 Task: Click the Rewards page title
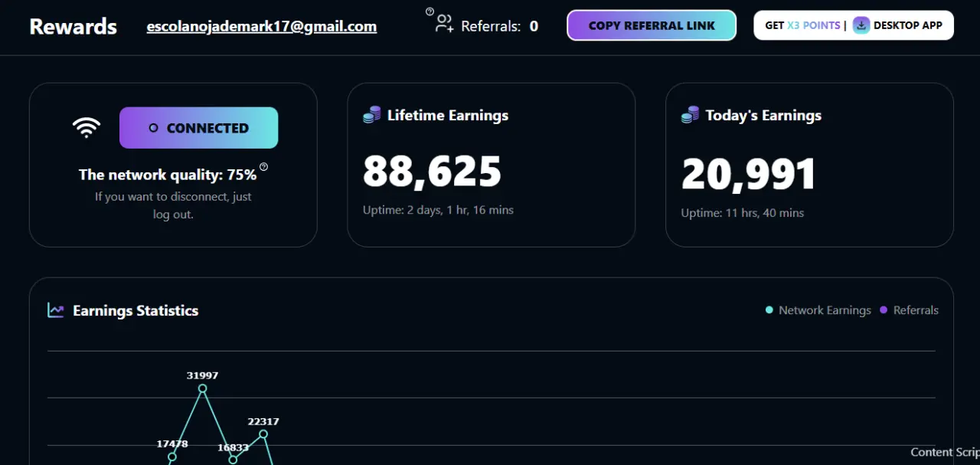pyautogui.click(x=73, y=27)
